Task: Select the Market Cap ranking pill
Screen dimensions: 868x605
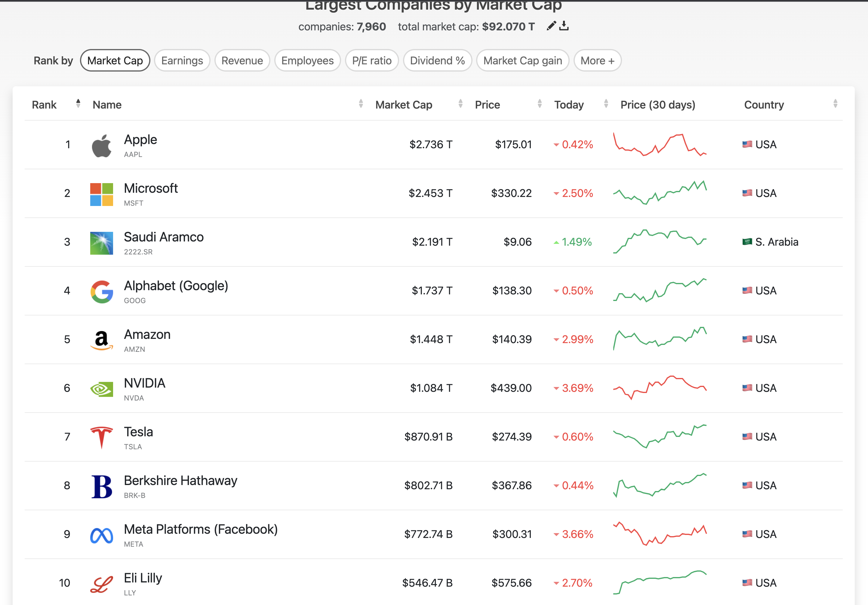Action: coord(115,60)
